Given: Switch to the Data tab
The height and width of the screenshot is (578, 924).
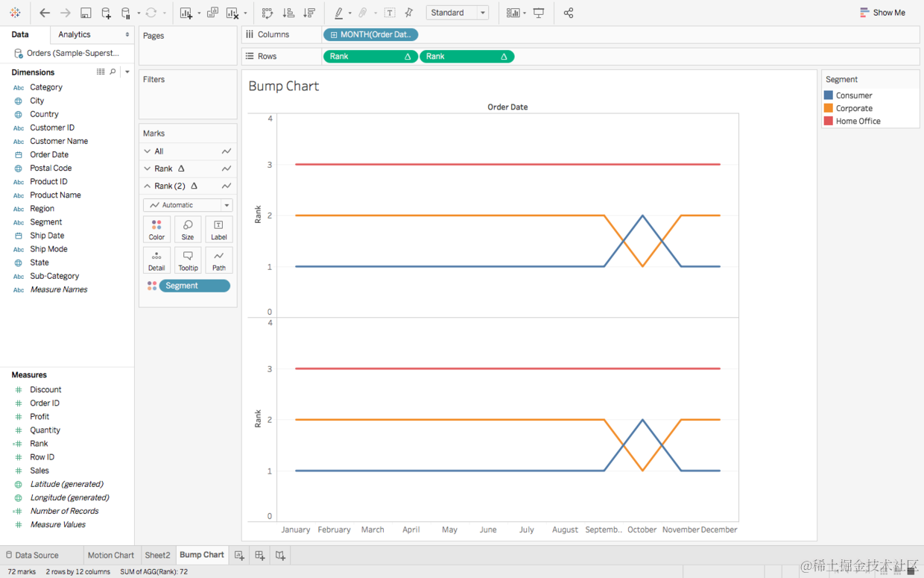Looking at the screenshot, I should pos(20,34).
